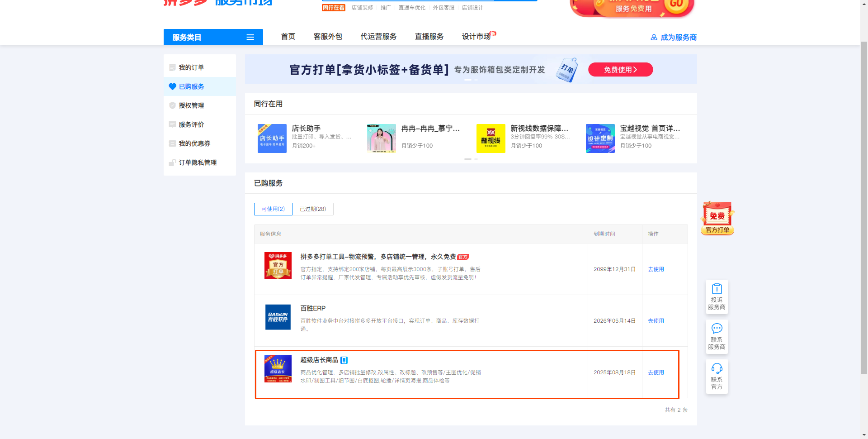Expand the 服务类目 hamburger menu

pos(250,37)
